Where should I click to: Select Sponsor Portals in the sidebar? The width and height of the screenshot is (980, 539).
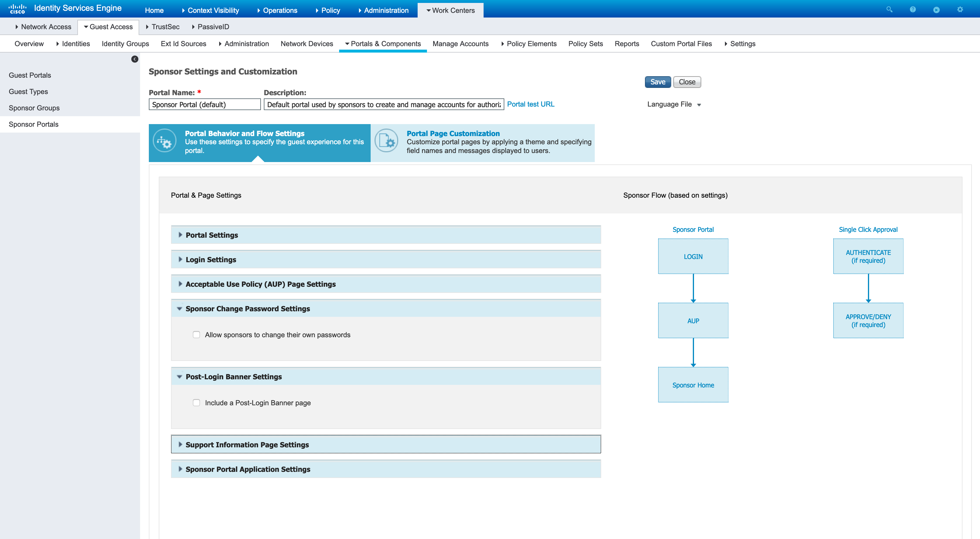coord(70,124)
